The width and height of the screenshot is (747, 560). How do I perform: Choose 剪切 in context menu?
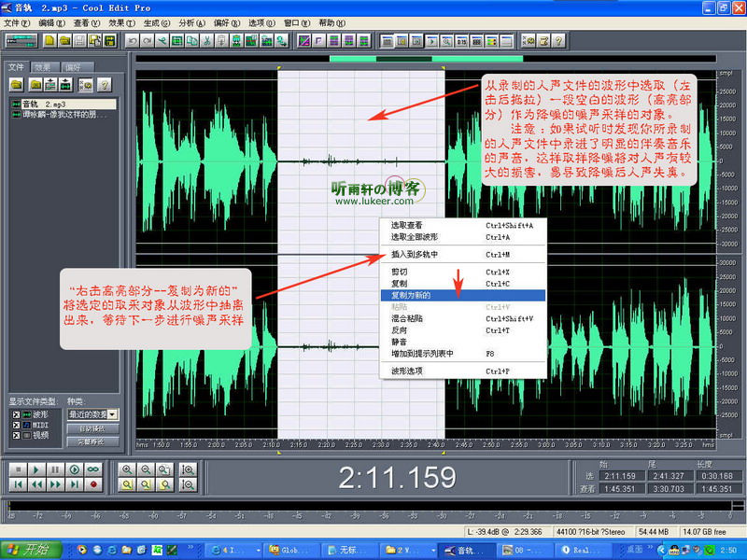462,272
